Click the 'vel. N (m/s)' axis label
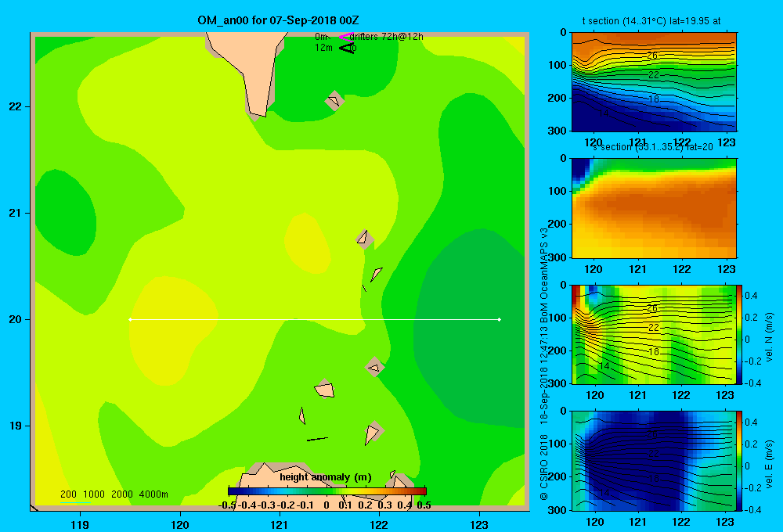 (769, 337)
